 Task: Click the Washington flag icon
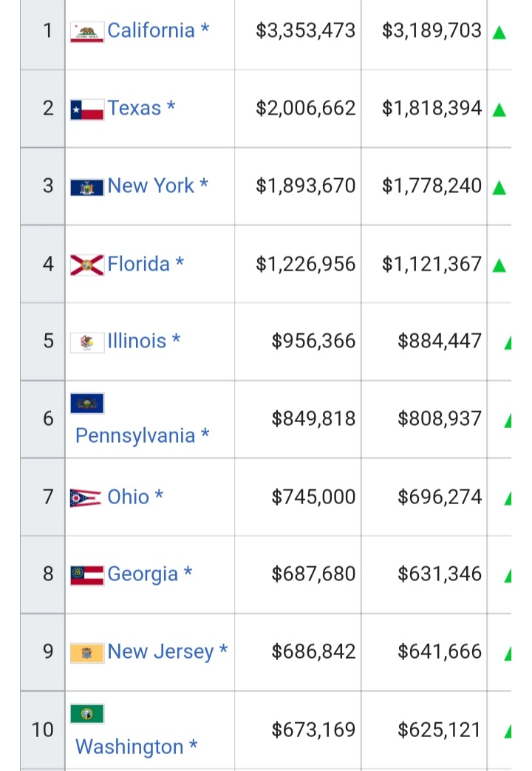[87, 713]
